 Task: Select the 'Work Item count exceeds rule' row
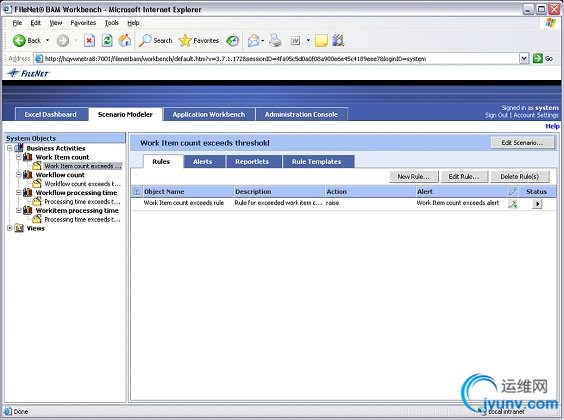(x=343, y=203)
